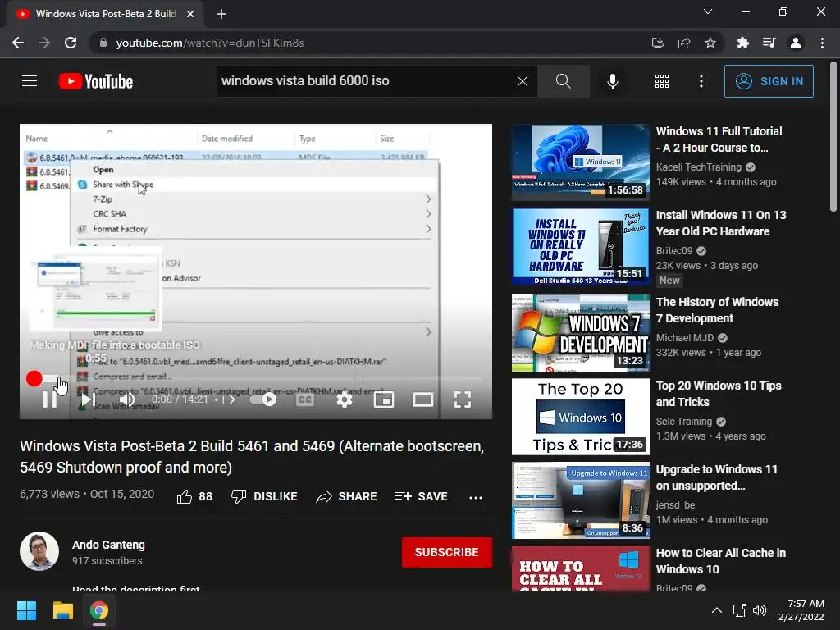840x630 pixels.
Task: Click the video progress bar scrubber
Action: (34, 379)
